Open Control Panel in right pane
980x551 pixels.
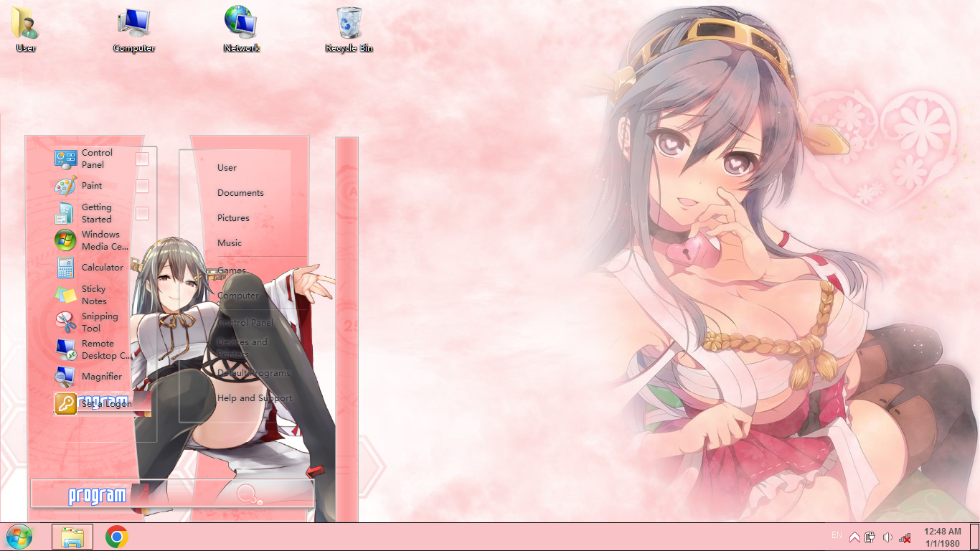(x=245, y=323)
